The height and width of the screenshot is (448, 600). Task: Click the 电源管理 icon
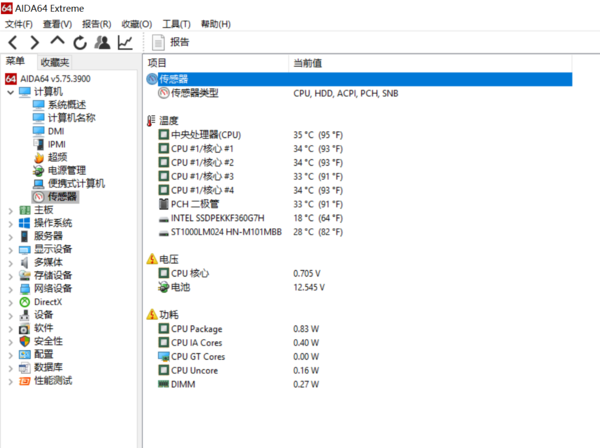tap(39, 171)
